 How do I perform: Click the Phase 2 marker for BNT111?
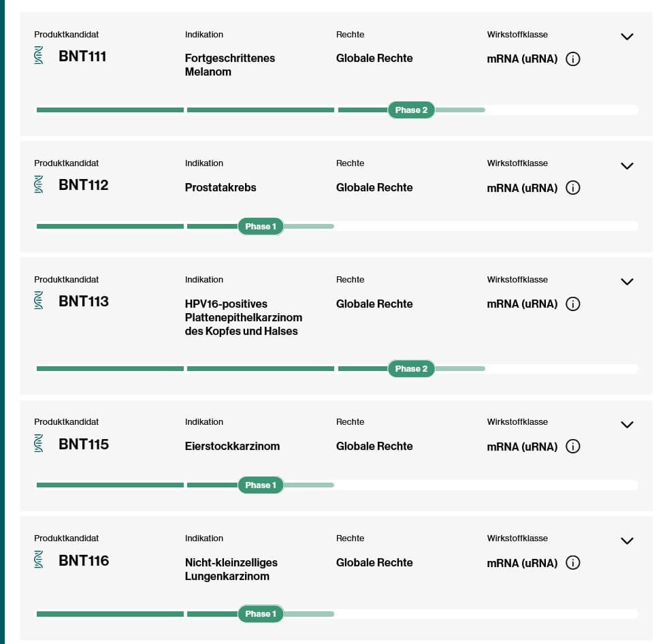click(x=411, y=110)
